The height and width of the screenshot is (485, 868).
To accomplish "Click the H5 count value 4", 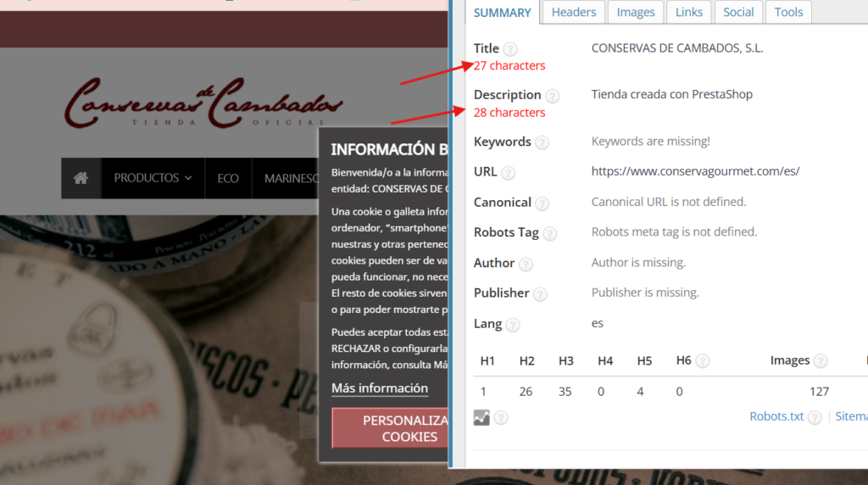I will pyautogui.click(x=640, y=392).
